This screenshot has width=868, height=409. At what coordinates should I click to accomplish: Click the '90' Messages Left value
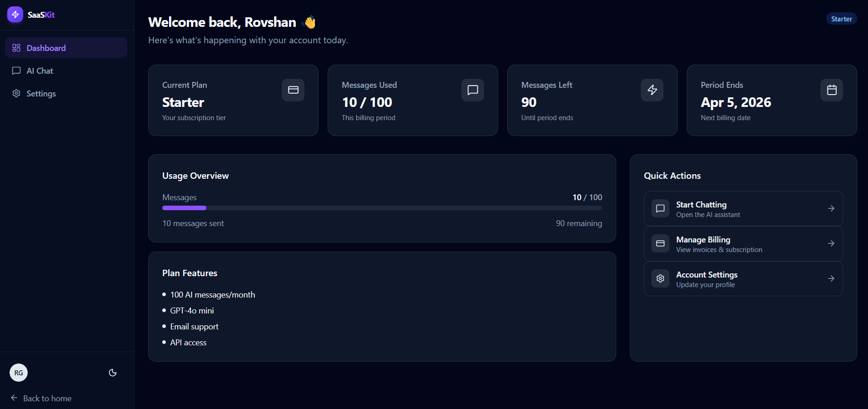coord(529,102)
